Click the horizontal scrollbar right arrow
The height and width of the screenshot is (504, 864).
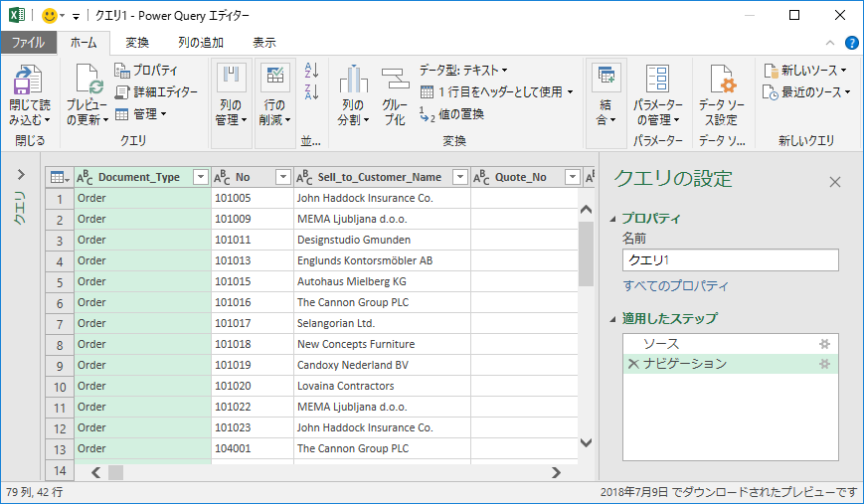[557, 472]
